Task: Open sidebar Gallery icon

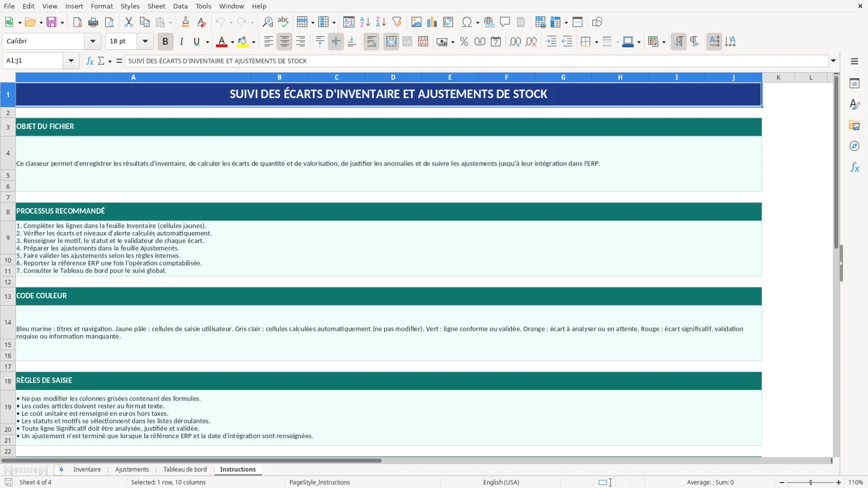Action: (x=854, y=125)
